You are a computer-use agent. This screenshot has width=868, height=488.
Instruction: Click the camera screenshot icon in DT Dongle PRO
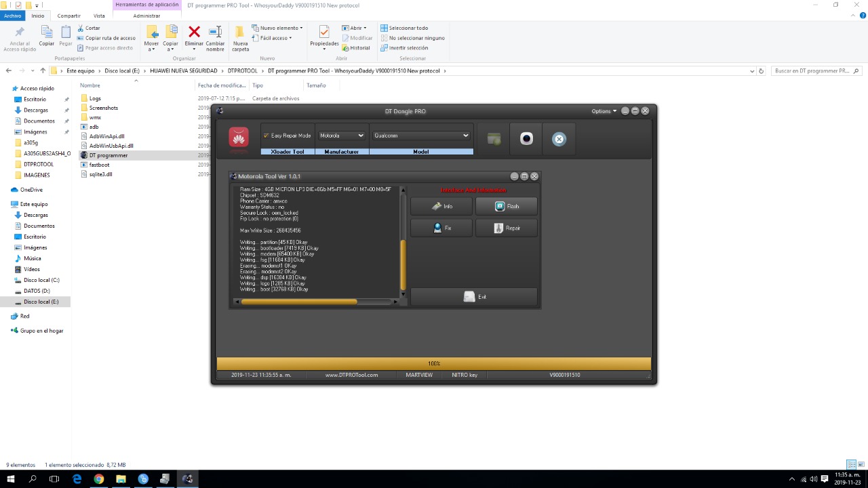[526, 139]
